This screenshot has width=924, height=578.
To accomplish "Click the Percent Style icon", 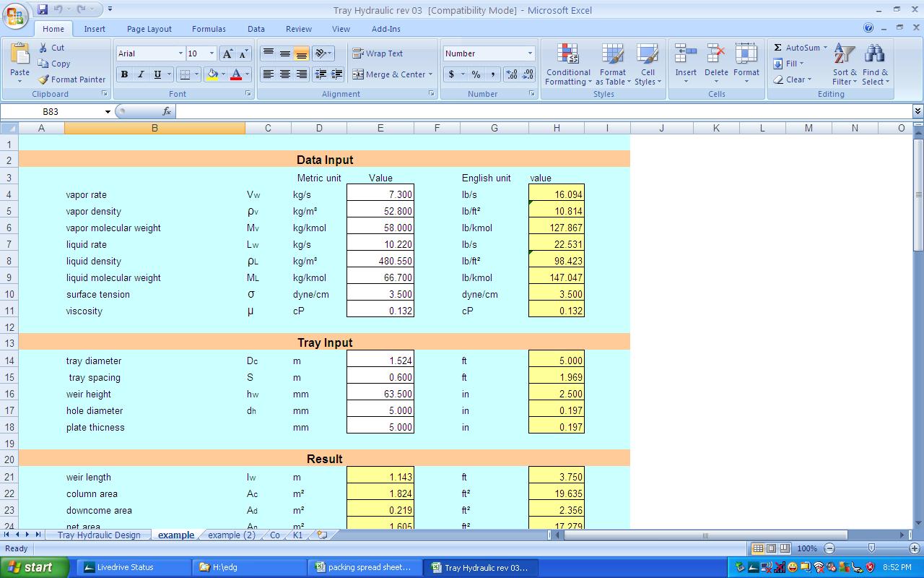I will point(476,74).
